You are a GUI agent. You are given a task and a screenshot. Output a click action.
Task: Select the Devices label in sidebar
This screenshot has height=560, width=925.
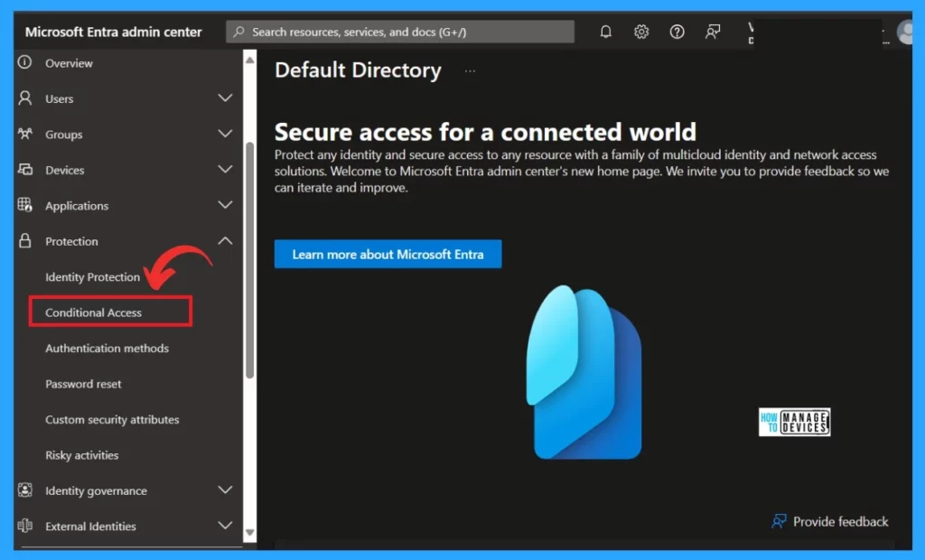pos(64,170)
